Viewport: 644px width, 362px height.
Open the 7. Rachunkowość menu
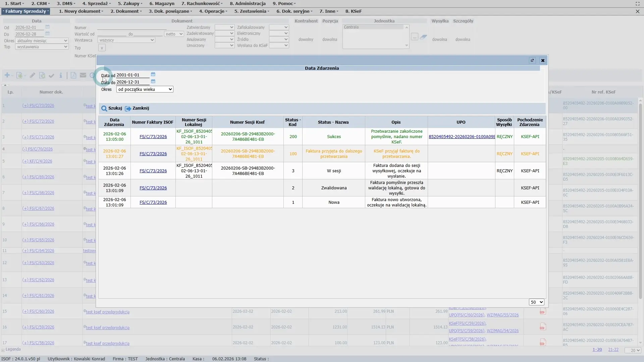202,3
